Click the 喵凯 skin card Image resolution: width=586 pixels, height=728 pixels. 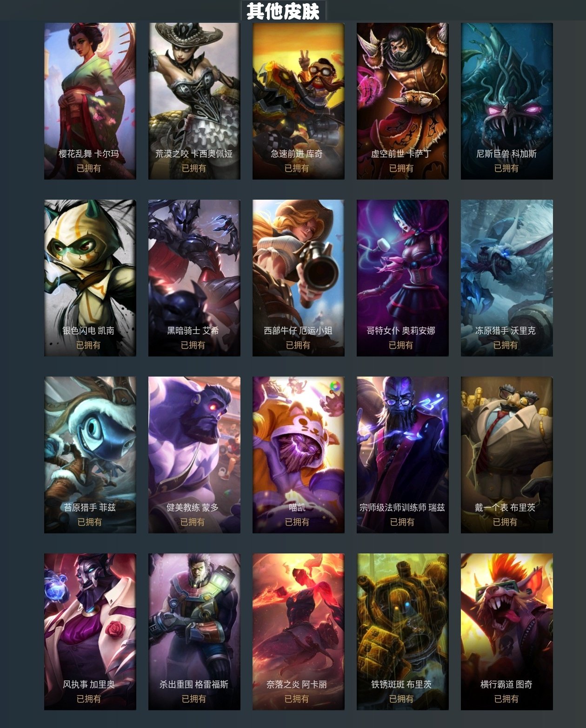click(299, 455)
